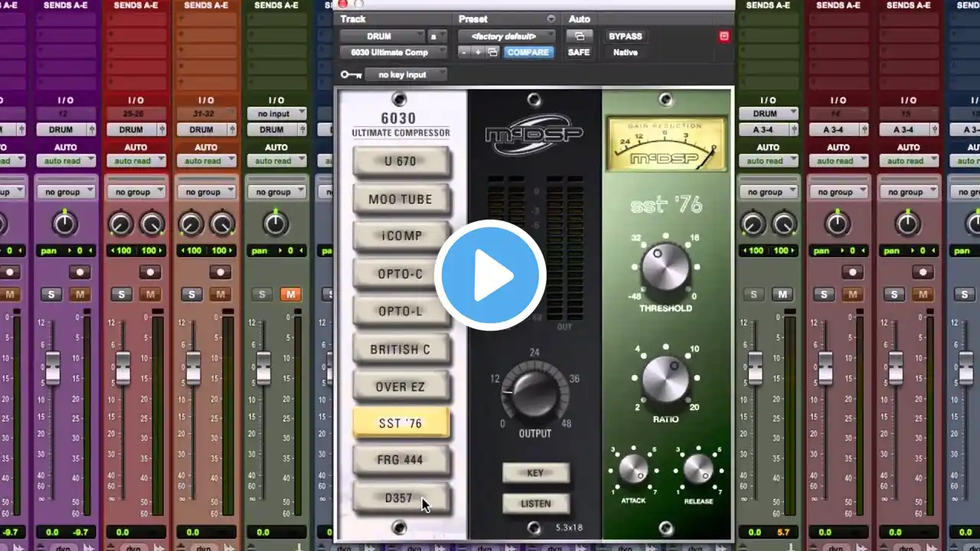Image resolution: width=980 pixels, height=551 pixels.
Task: Open the insert position 'a' selector
Action: [x=437, y=36]
